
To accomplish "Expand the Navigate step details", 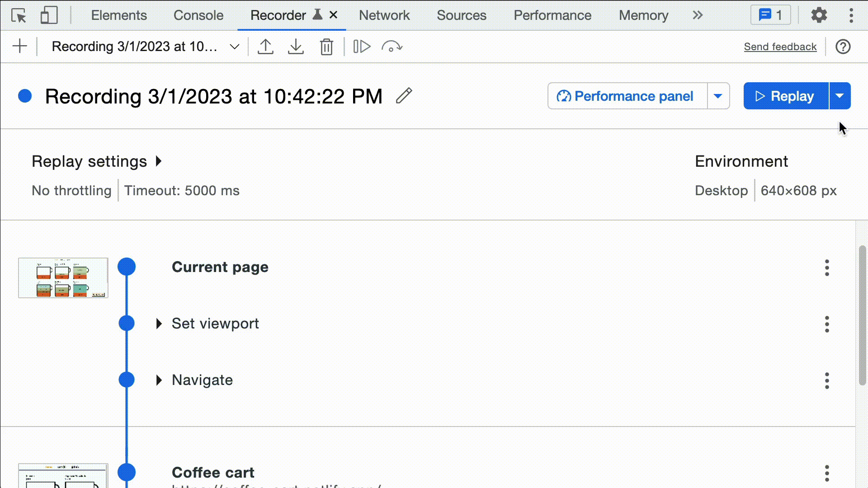I will 159,380.
